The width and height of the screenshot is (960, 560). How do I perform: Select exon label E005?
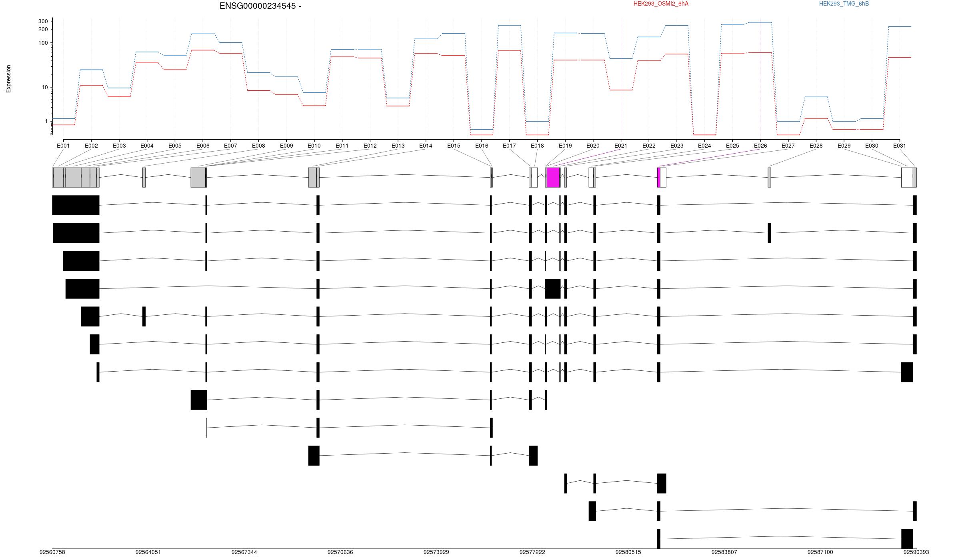pyautogui.click(x=175, y=146)
